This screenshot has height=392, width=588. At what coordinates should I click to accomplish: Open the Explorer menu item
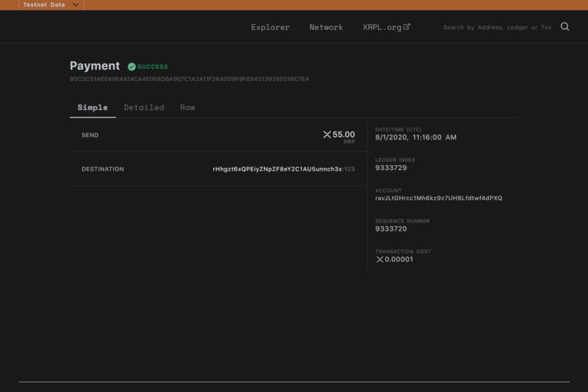tap(270, 28)
